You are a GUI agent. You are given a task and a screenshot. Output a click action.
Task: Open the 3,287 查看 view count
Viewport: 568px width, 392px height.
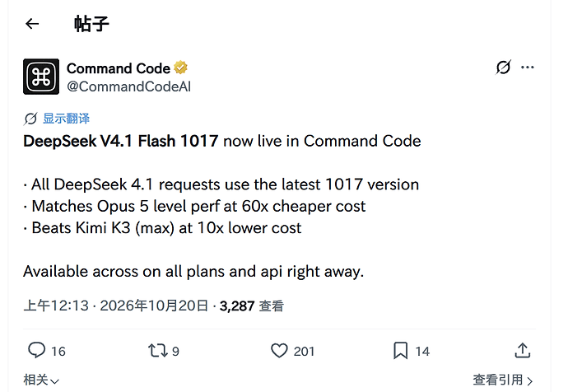click(251, 306)
